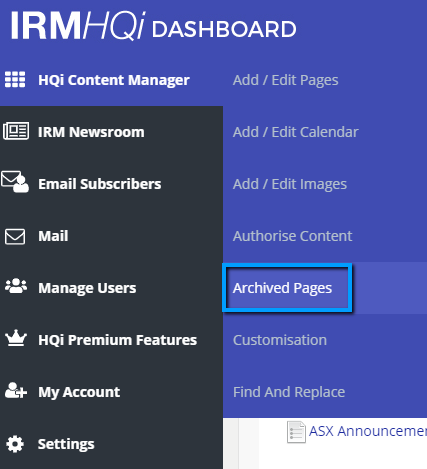Click the HQi Content Manager grid icon
Image resolution: width=427 pixels, height=469 pixels.
15,79
